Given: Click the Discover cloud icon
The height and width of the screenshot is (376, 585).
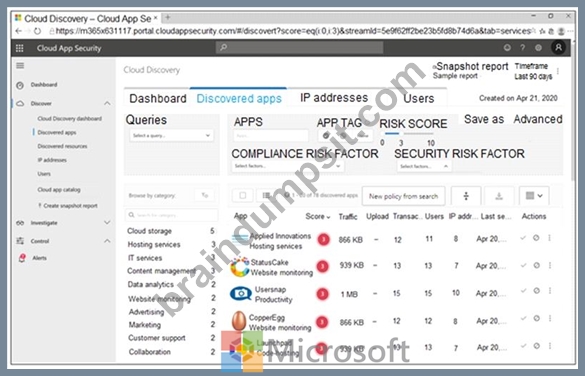Looking at the screenshot, I should coord(20,103).
